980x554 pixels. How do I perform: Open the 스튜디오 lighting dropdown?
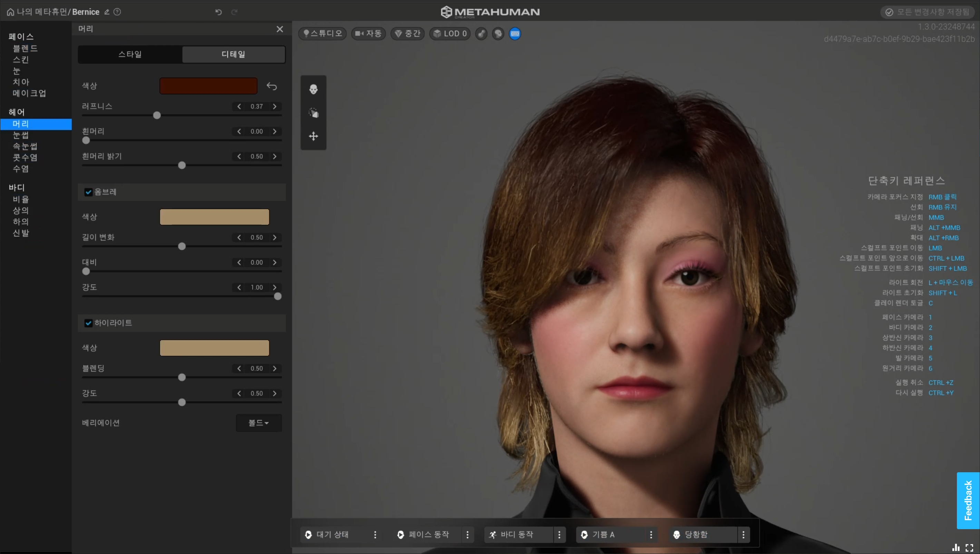[322, 33]
